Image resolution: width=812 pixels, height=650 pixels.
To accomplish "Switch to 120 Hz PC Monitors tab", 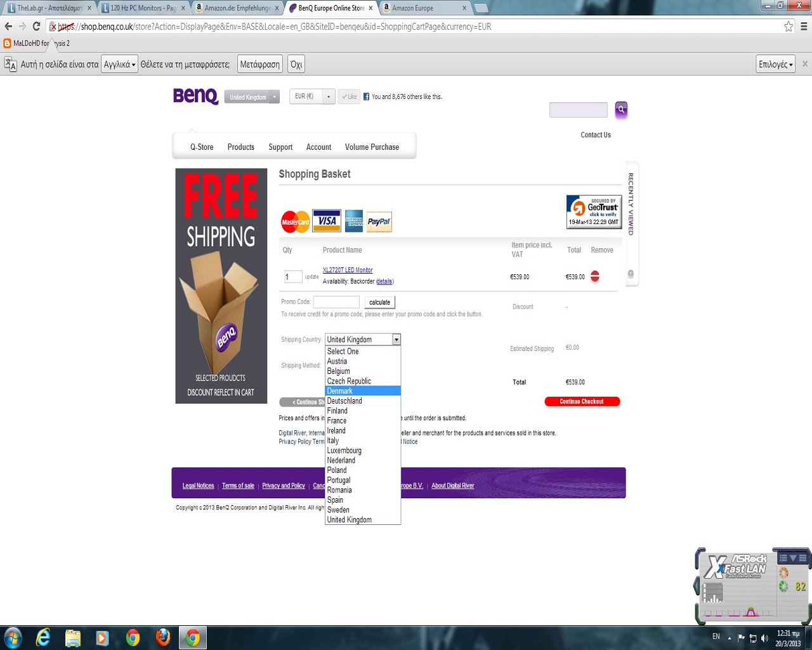I will pos(144,8).
